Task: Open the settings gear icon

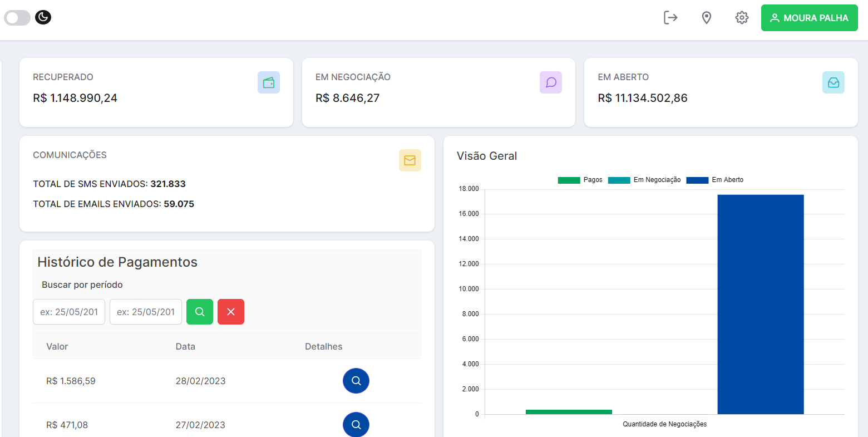Action: tap(742, 18)
